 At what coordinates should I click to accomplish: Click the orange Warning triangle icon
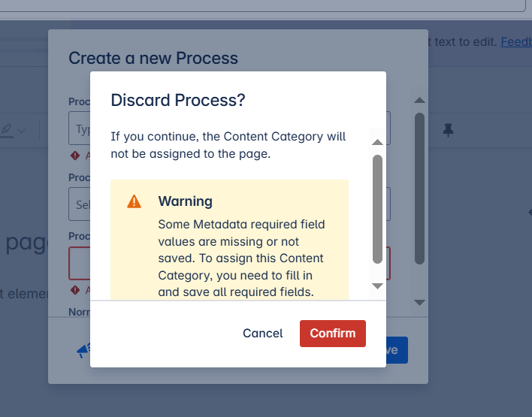click(x=134, y=201)
